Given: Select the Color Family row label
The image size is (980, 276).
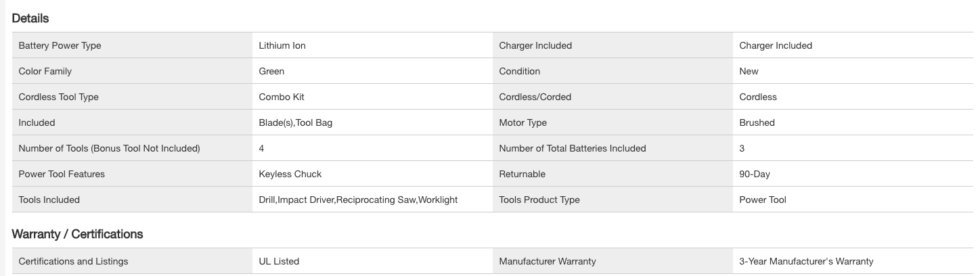Looking at the screenshot, I should [45, 71].
